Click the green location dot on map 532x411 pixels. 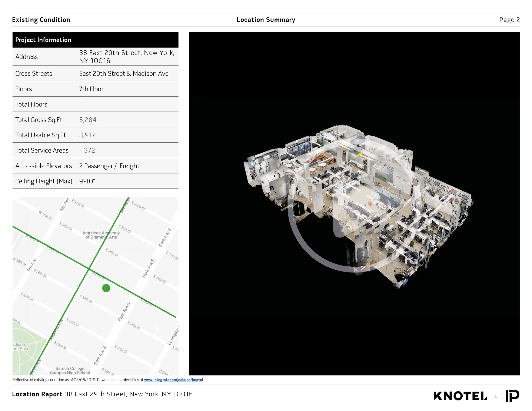[x=106, y=288]
